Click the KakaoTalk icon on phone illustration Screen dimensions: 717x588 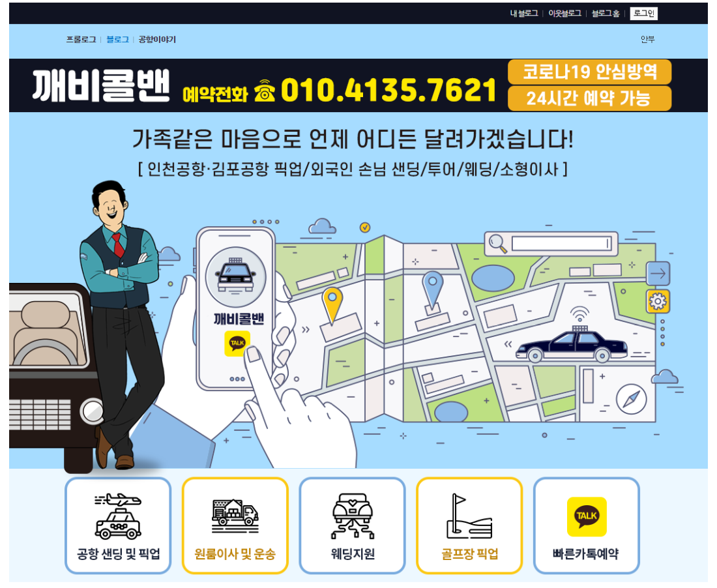click(x=237, y=343)
